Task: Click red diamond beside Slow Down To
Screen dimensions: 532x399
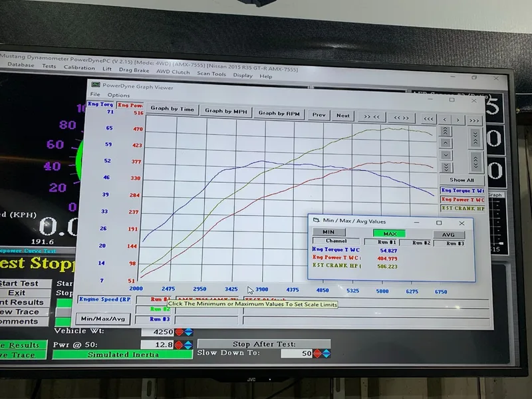Action: (x=317, y=354)
